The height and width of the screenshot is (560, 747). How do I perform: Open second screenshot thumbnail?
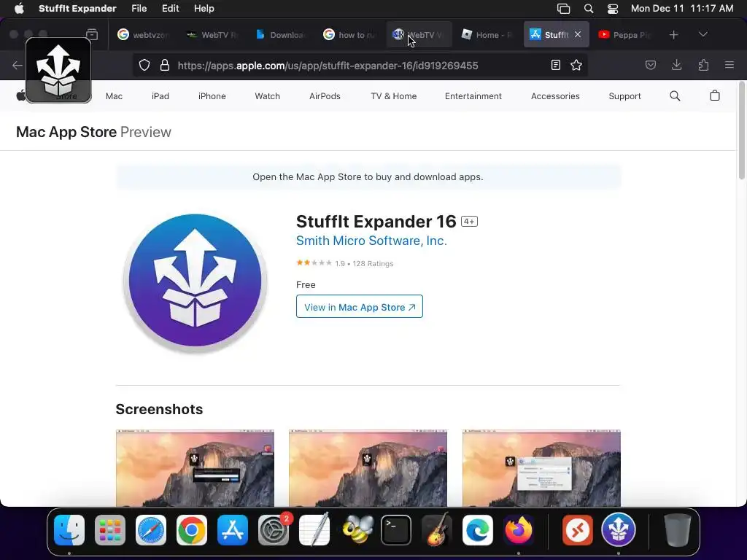(x=368, y=467)
